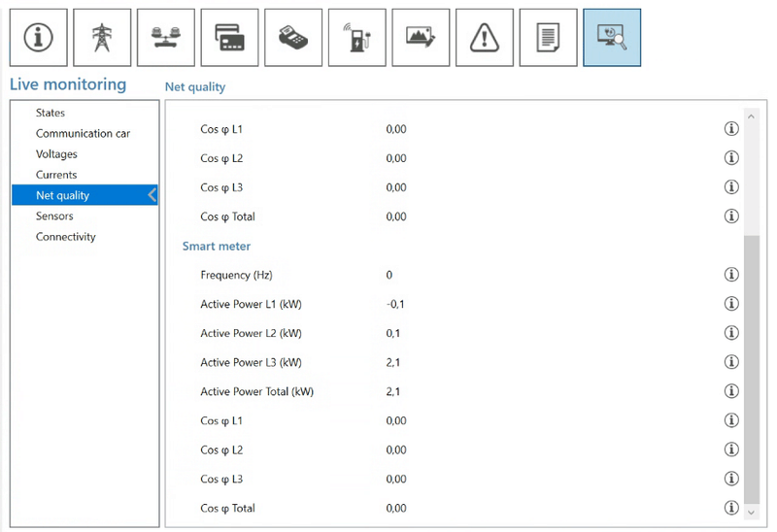Show info for Active Power L1 (kW)

tap(731, 304)
